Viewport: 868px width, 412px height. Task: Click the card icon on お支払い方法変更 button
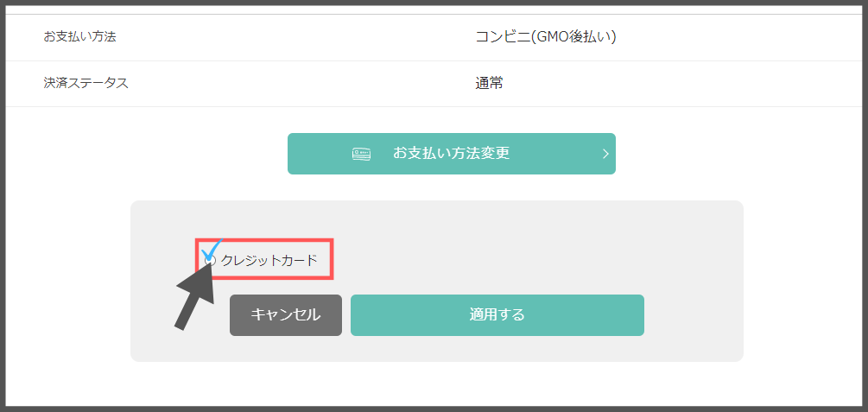tap(362, 154)
